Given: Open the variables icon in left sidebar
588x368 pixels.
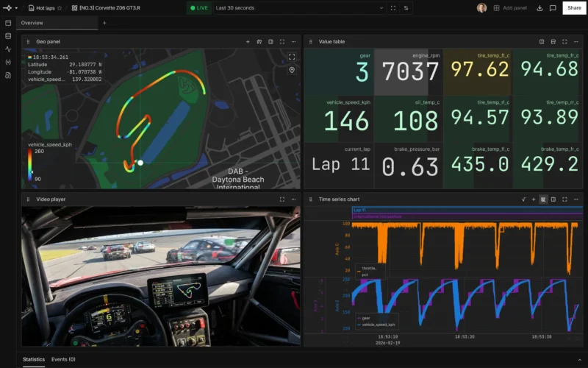Looking at the screenshot, I should click(x=8, y=62).
